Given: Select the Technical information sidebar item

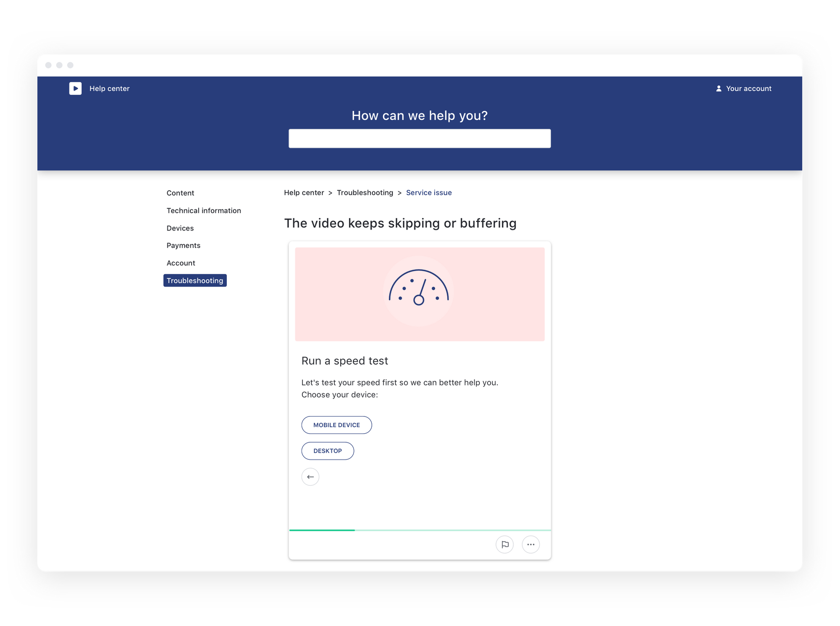Looking at the screenshot, I should pyautogui.click(x=204, y=210).
